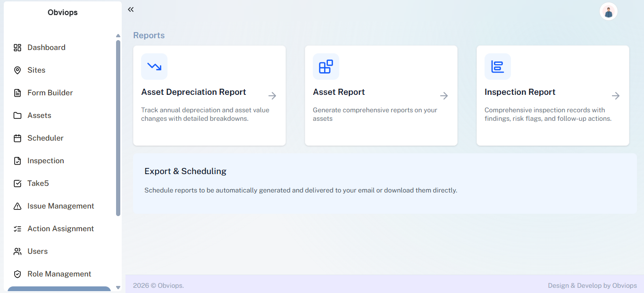This screenshot has width=644, height=293.
Task: Click the Assets folder icon
Action: click(17, 116)
